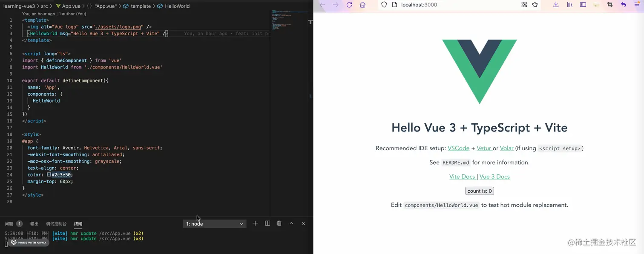Open the browser downloads panel
Screen dimensions: 644x254
click(556, 5)
